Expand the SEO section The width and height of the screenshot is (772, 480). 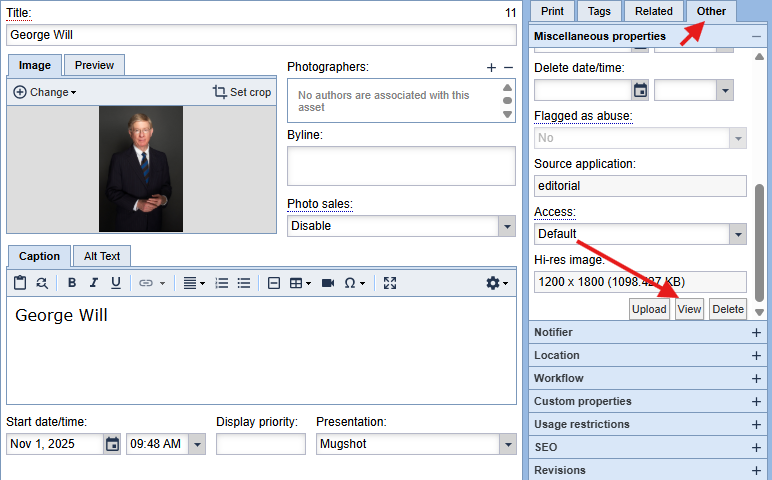[756, 448]
